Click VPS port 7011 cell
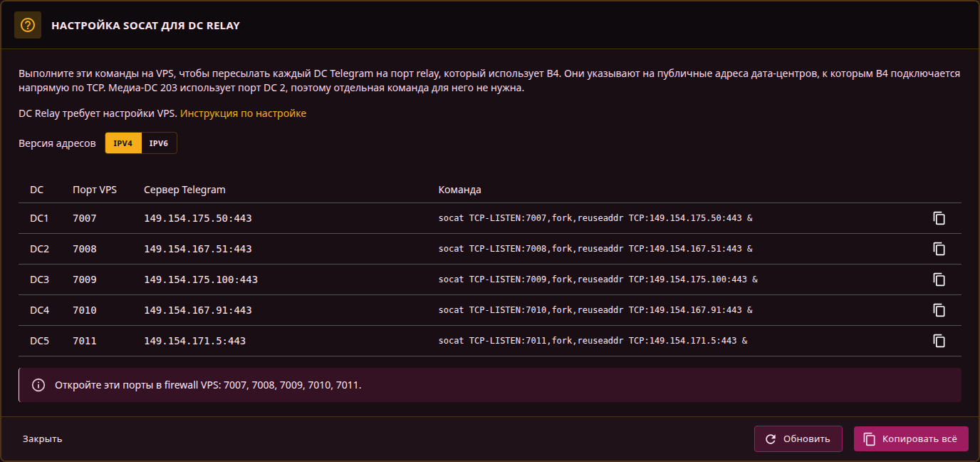 tap(85, 341)
